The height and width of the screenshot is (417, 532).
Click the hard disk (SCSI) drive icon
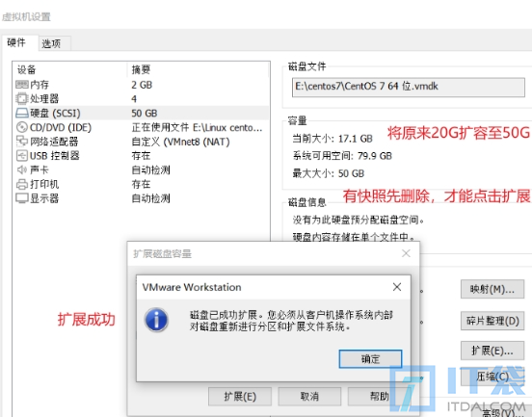tap(22, 113)
